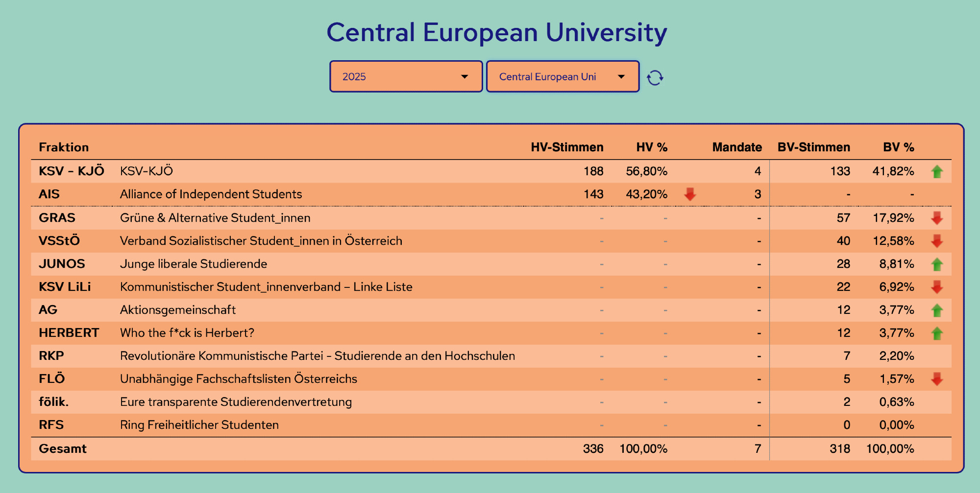Click the 6,92% BV value
This screenshot has width=980, height=493.
pos(897,287)
